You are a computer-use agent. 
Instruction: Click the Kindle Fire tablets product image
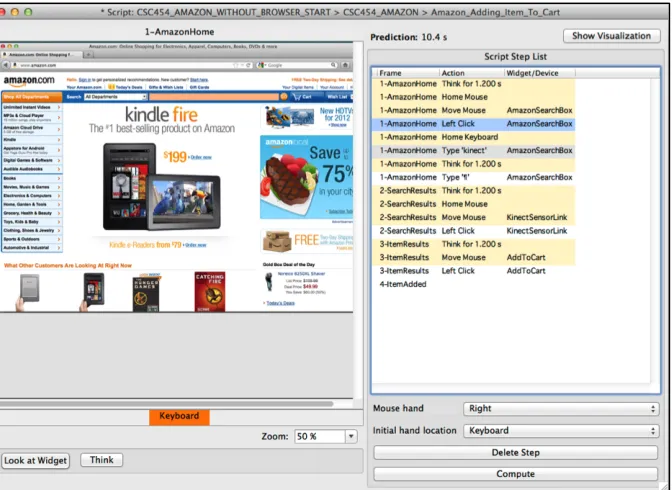point(162,187)
